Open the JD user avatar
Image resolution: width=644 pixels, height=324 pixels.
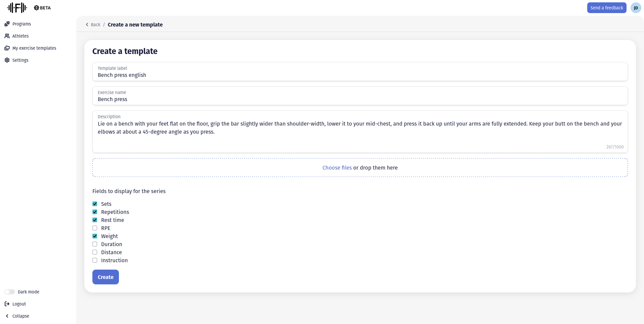pyautogui.click(x=636, y=8)
